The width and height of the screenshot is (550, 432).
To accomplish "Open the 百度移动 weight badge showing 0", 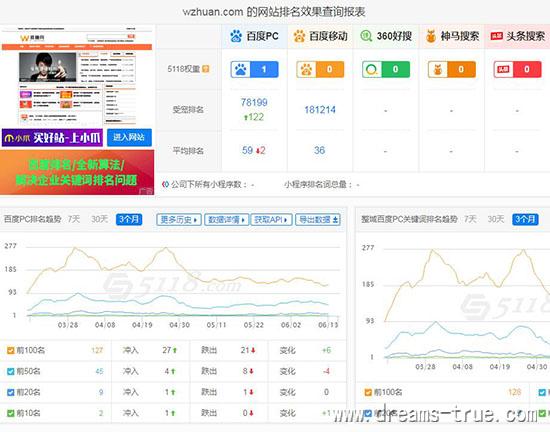I will point(320,69).
